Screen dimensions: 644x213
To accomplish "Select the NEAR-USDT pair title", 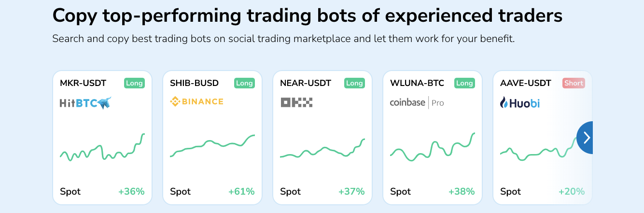I will (x=306, y=83).
